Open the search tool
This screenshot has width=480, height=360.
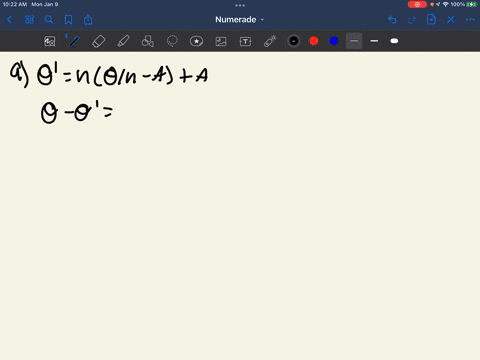[49, 20]
